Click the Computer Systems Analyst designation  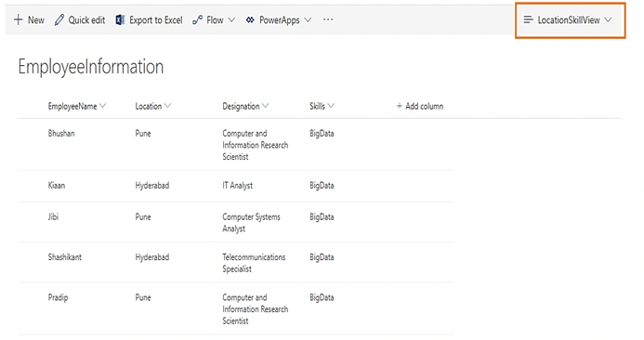(251, 223)
